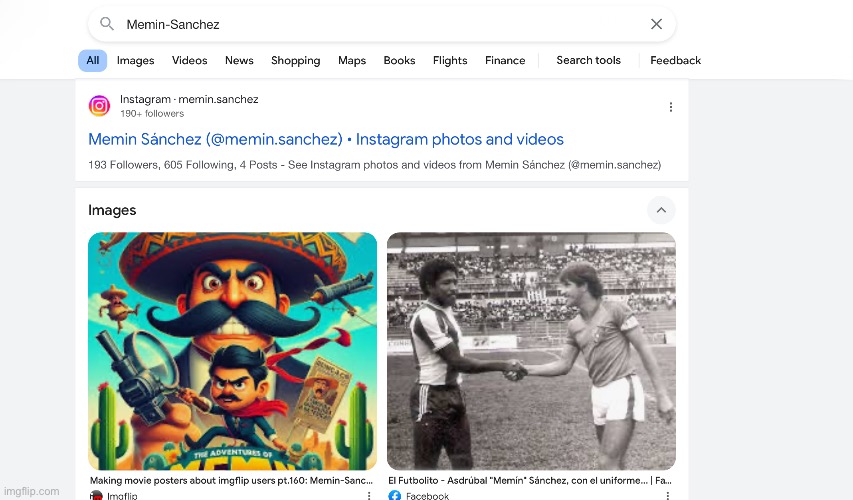Image resolution: width=853 pixels, height=500 pixels.
Task: Switch to the Maps tab
Action: pos(352,60)
